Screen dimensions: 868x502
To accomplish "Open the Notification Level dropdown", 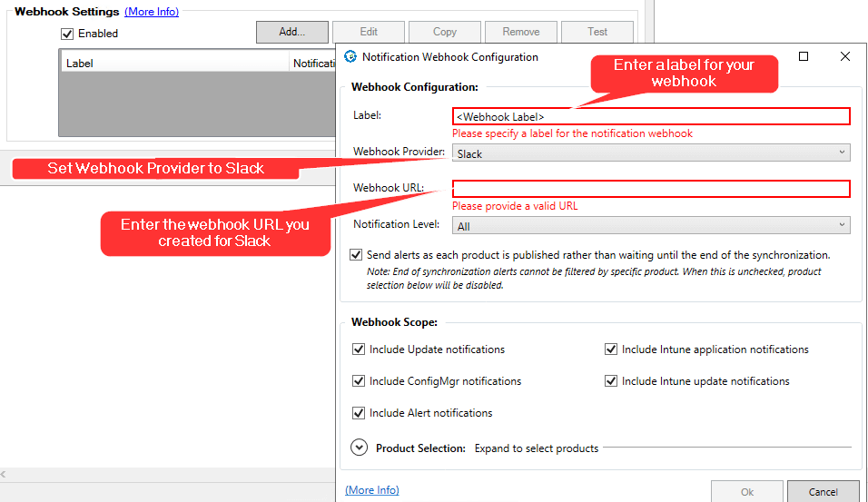I will [651, 225].
